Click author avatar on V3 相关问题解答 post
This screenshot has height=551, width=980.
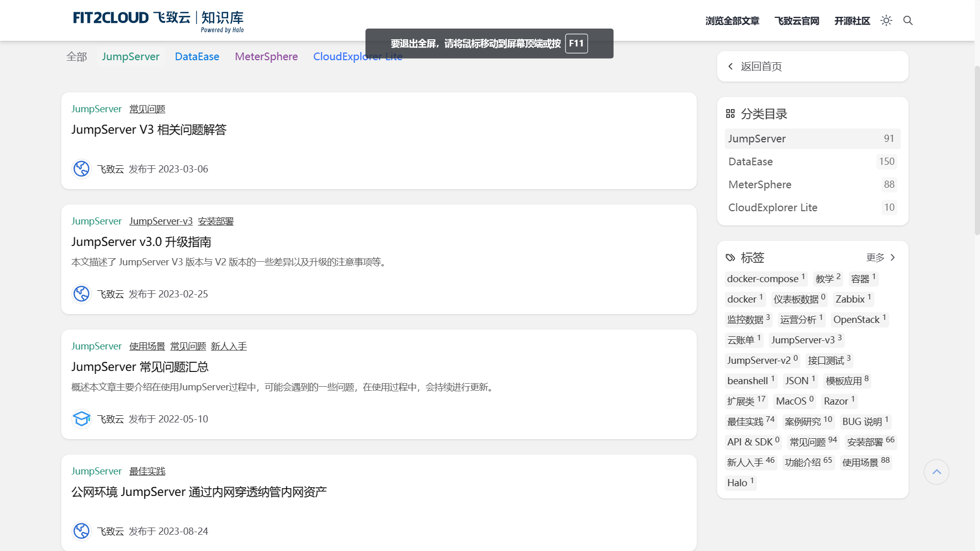pyautogui.click(x=82, y=169)
